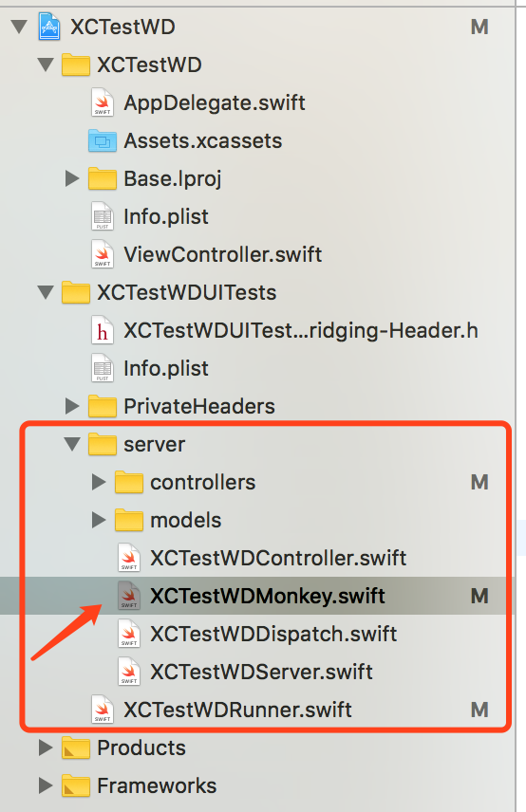
Task: Click the bridging header h-file icon
Action: tap(103, 330)
